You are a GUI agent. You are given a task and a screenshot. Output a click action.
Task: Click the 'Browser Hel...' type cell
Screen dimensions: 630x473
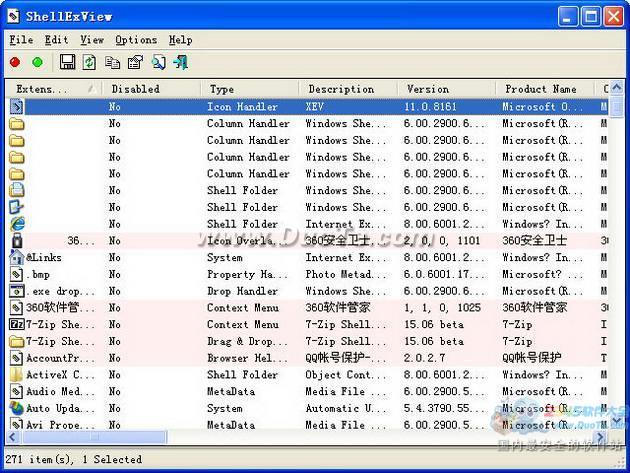pyautogui.click(x=247, y=358)
